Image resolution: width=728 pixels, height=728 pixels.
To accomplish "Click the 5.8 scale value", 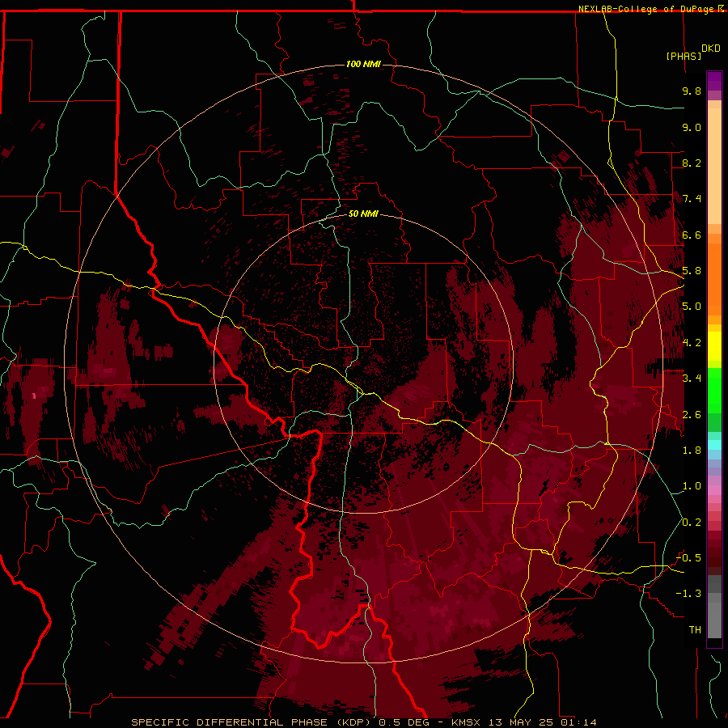I will point(692,271).
